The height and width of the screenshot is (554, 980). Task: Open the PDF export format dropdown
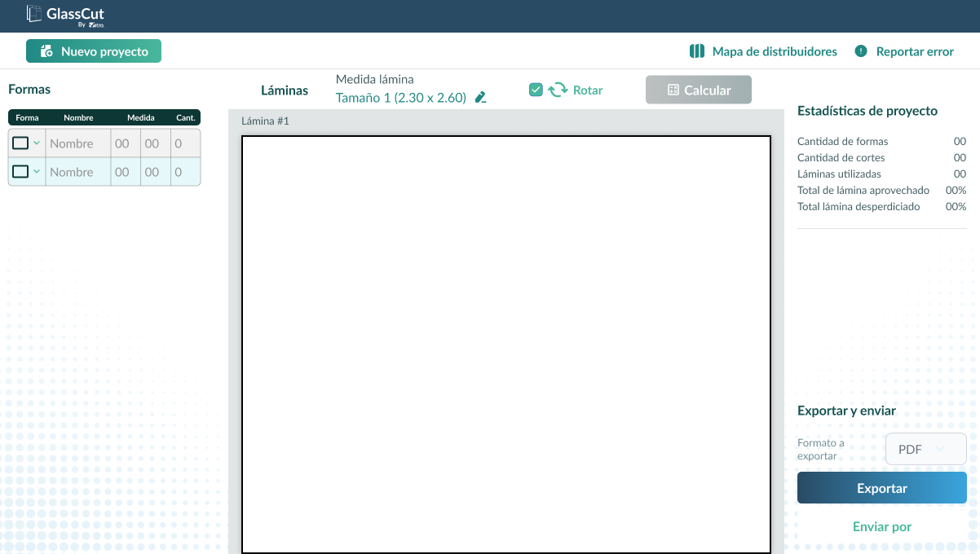(926, 449)
